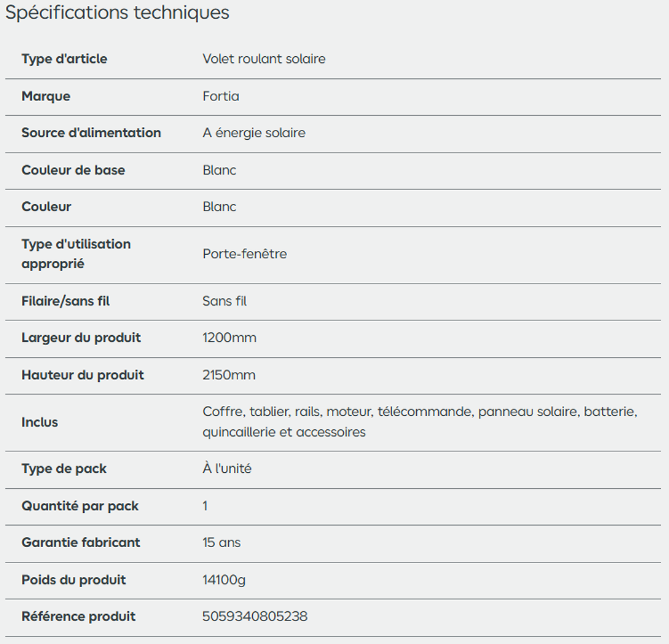Screen dimensions: 669x644
Task: Select the Type de pack label
Action: [64, 469]
